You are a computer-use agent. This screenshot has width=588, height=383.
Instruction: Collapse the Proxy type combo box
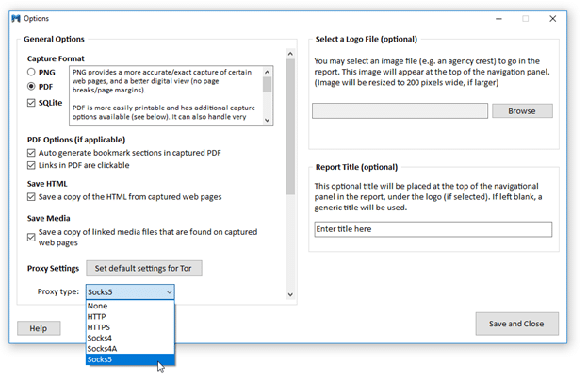pyautogui.click(x=169, y=292)
